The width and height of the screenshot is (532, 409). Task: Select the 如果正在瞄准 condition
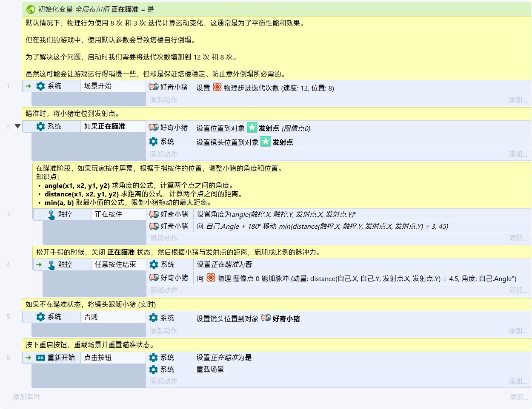tap(113, 126)
